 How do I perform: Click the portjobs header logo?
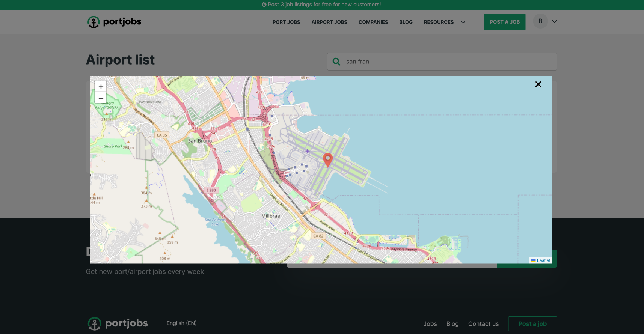click(114, 22)
